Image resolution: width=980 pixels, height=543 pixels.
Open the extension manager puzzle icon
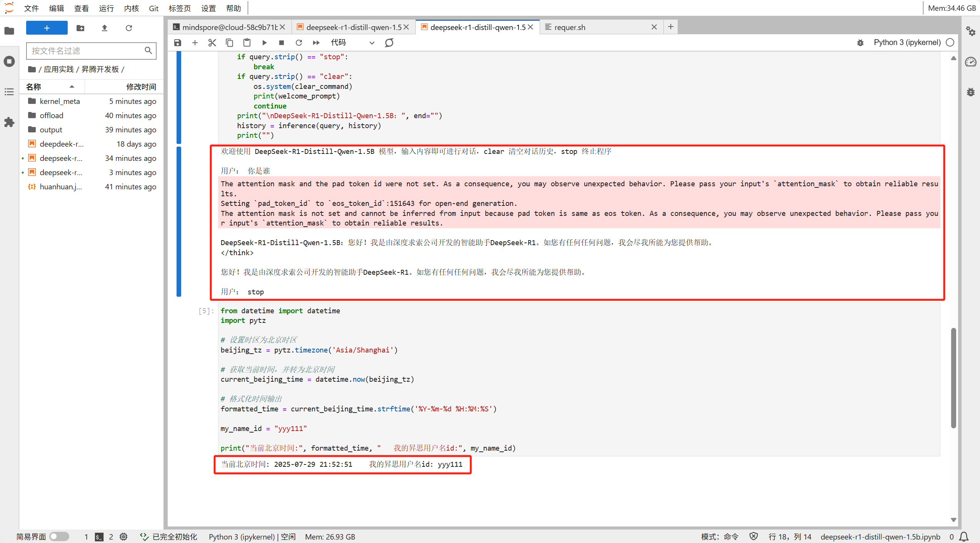point(9,122)
